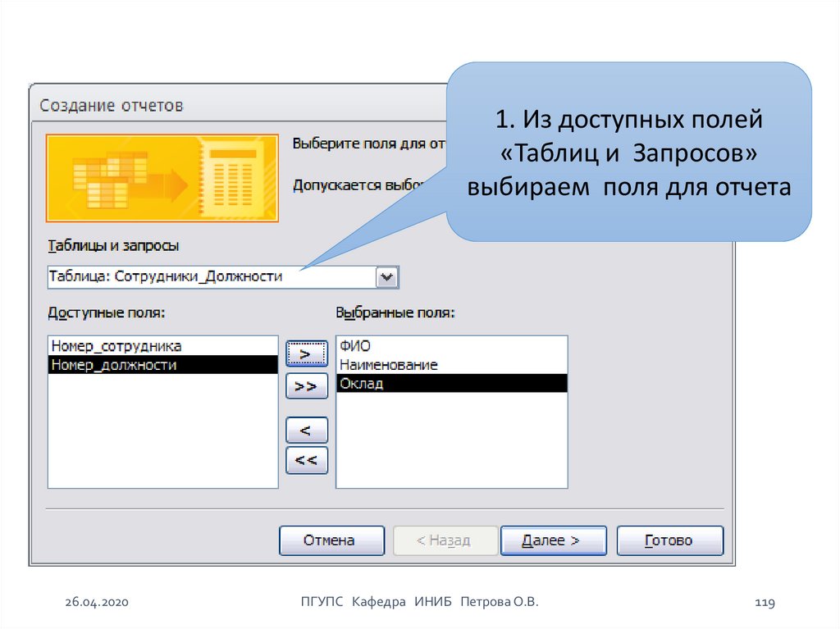Proceed with the Далее > button
The width and height of the screenshot is (840, 629).
click(553, 540)
